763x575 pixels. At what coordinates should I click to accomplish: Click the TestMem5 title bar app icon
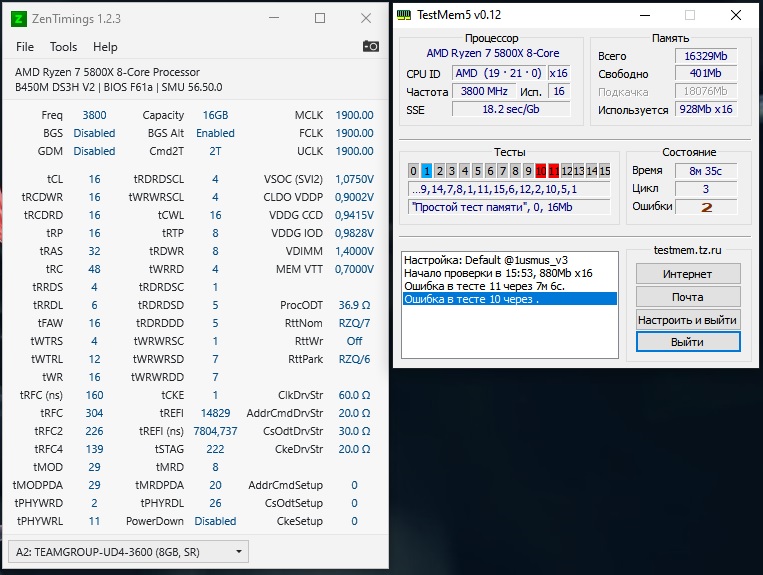404,15
